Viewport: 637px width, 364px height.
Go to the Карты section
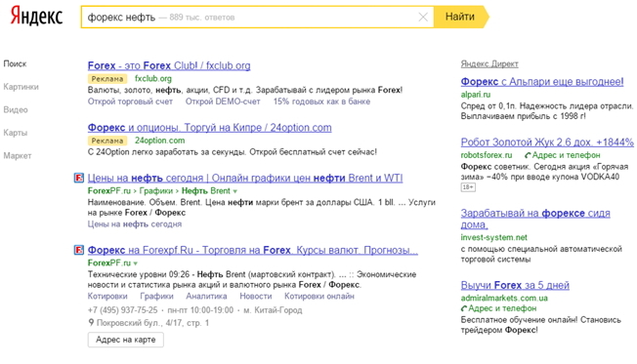click(15, 133)
